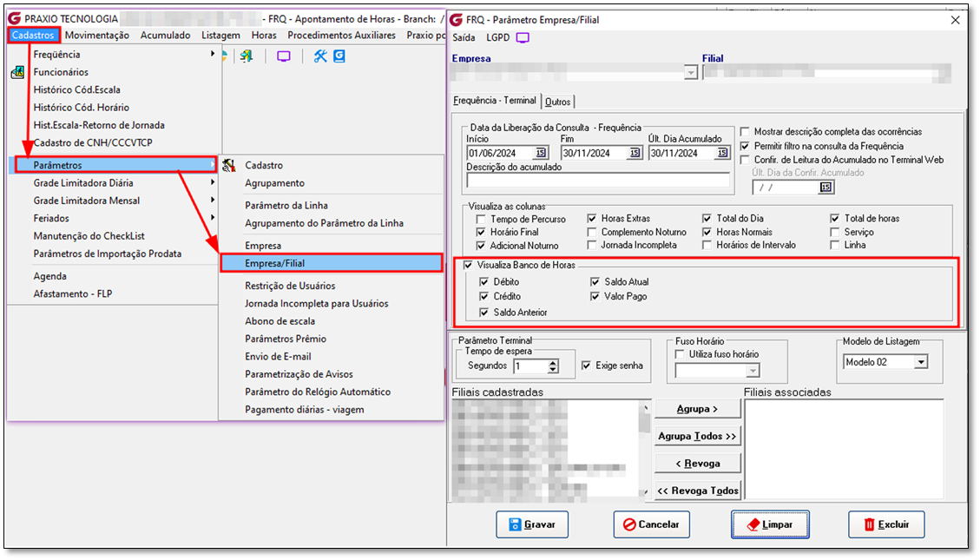980x560 pixels.
Task: Expand Freqüência submenu
Action: tap(213, 55)
